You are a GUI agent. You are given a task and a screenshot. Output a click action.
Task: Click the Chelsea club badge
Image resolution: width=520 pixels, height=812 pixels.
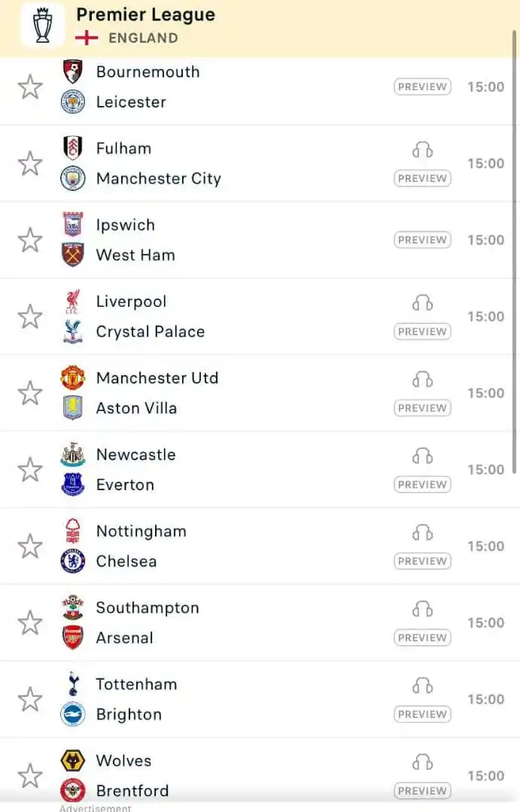coord(72,561)
